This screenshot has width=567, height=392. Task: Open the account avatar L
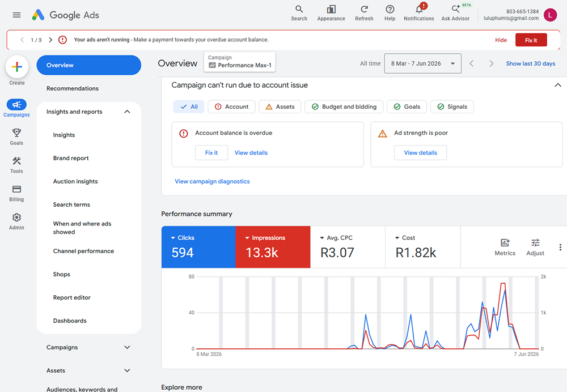[550, 15]
